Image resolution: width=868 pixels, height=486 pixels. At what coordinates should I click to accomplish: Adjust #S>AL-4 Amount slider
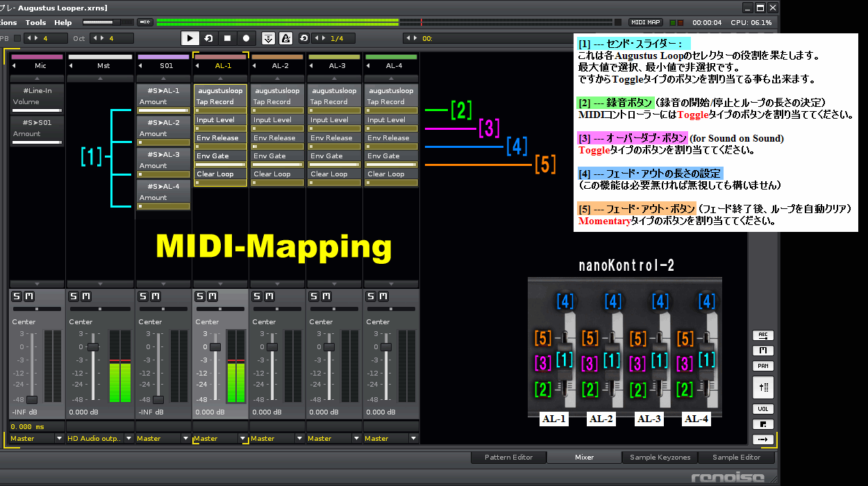click(x=164, y=206)
